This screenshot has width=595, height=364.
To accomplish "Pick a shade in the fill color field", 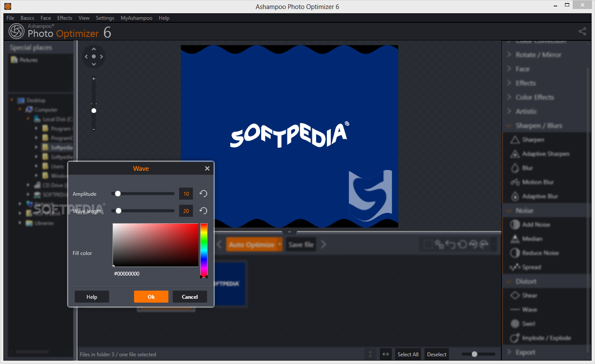I will click(156, 245).
